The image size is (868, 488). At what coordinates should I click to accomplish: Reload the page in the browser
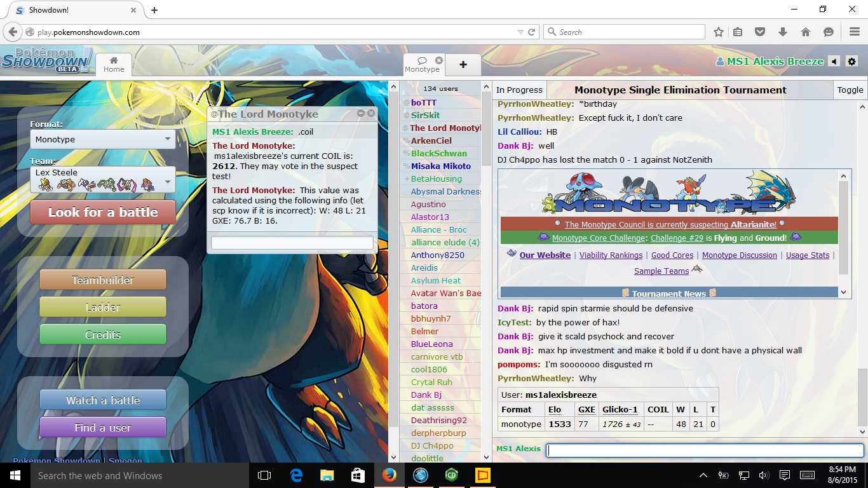click(532, 32)
